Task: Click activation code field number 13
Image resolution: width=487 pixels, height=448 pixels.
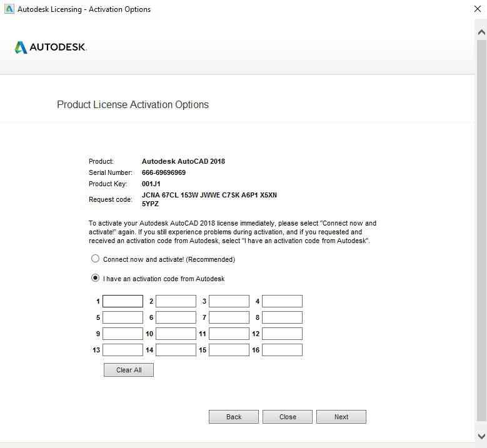Action: click(123, 350)
